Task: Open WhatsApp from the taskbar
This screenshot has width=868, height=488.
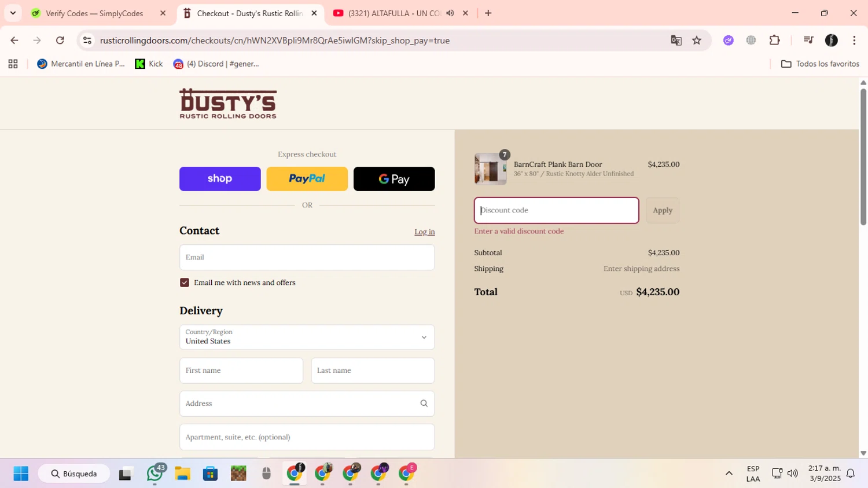Action: coord(155,474)
